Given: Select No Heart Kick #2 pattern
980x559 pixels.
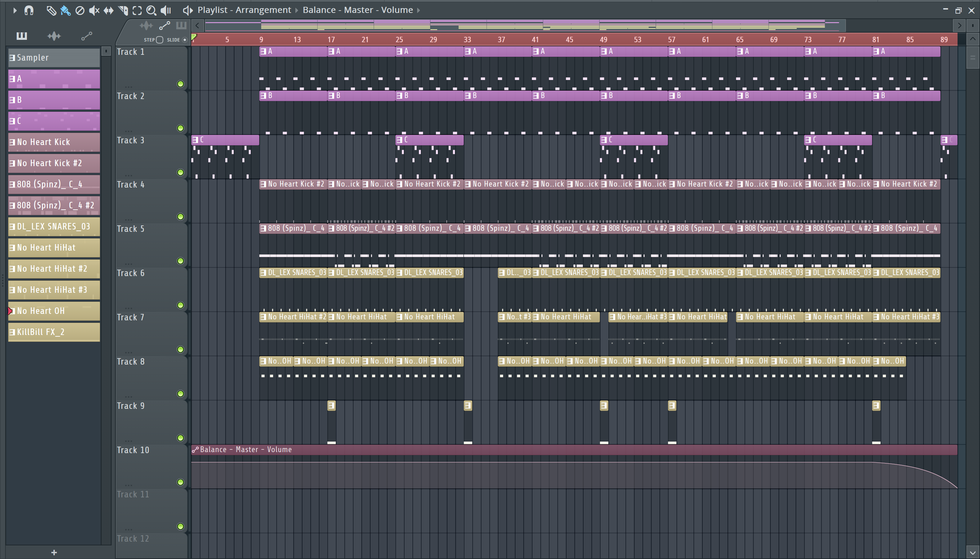Looking at the screenshot, I should (54, 163).
